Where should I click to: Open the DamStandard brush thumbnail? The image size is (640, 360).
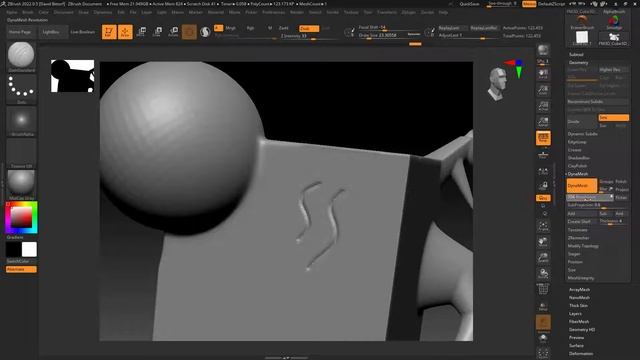[x=21, y=57]
